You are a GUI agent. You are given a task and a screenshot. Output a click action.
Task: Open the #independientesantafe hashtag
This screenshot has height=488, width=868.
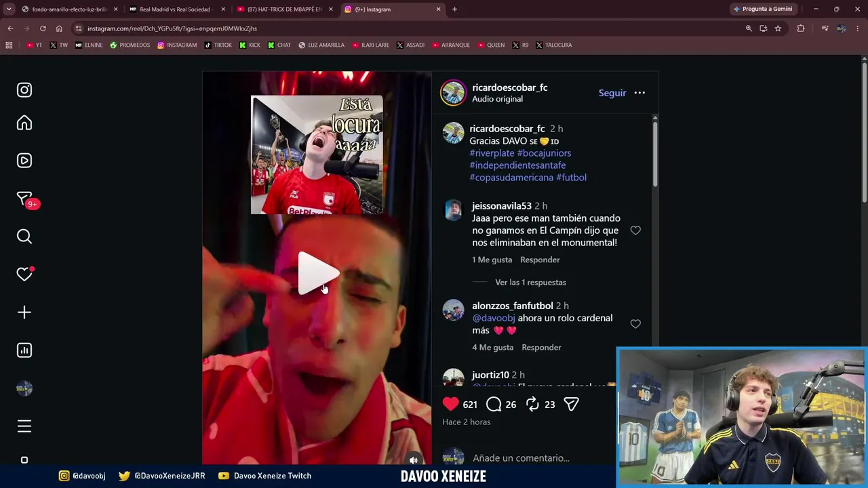click(517, 165)
